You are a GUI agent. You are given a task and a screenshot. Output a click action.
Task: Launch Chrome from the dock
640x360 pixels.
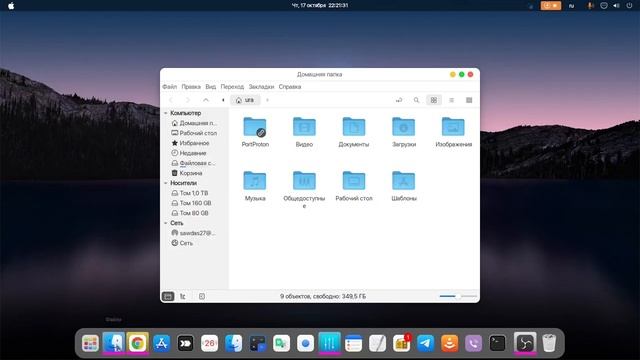click(138, 343)
